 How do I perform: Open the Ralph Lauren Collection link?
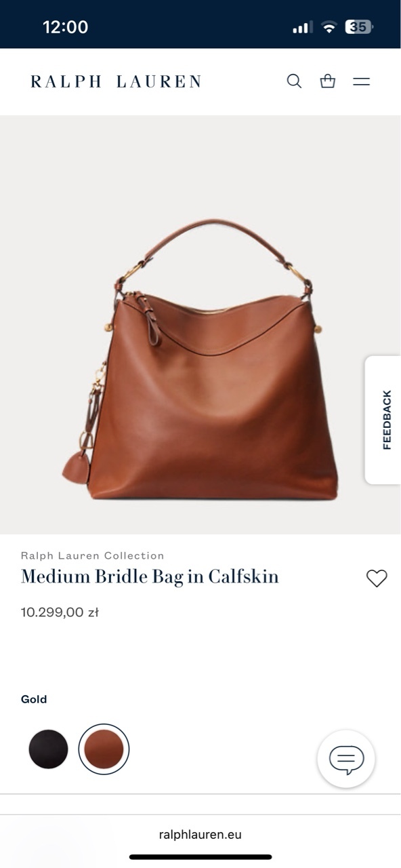(x=92, y=555)
